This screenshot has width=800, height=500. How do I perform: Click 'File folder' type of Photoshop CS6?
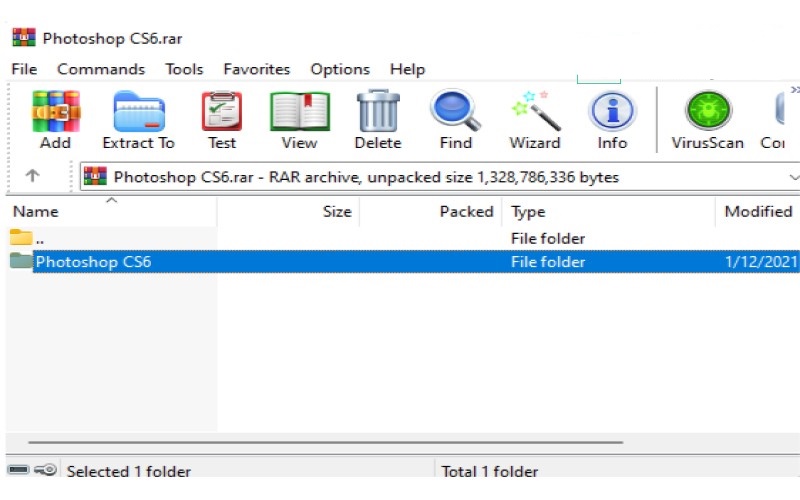point(548,262)
